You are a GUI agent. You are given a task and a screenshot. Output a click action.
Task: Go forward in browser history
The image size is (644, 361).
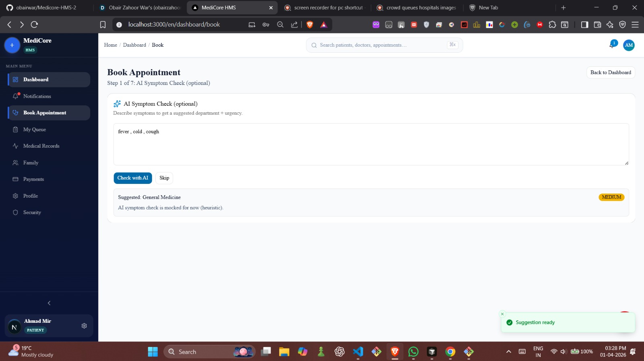[22, 25]
